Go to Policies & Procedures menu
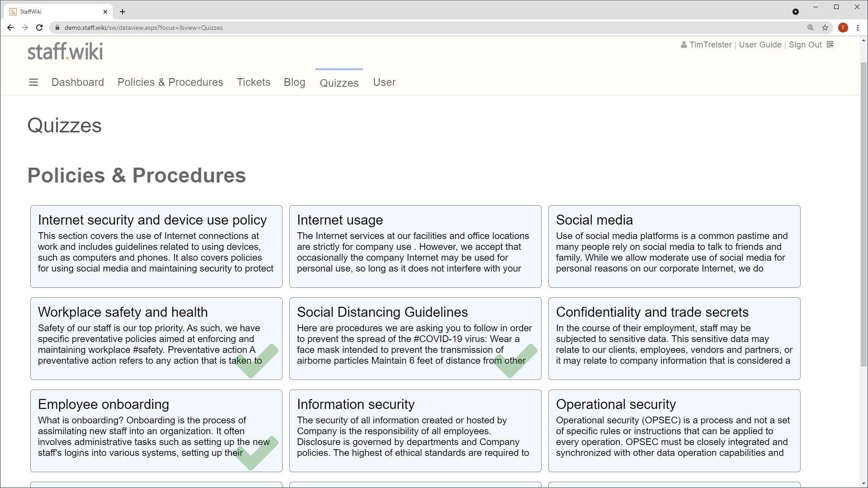 click(x=170, y=82)
